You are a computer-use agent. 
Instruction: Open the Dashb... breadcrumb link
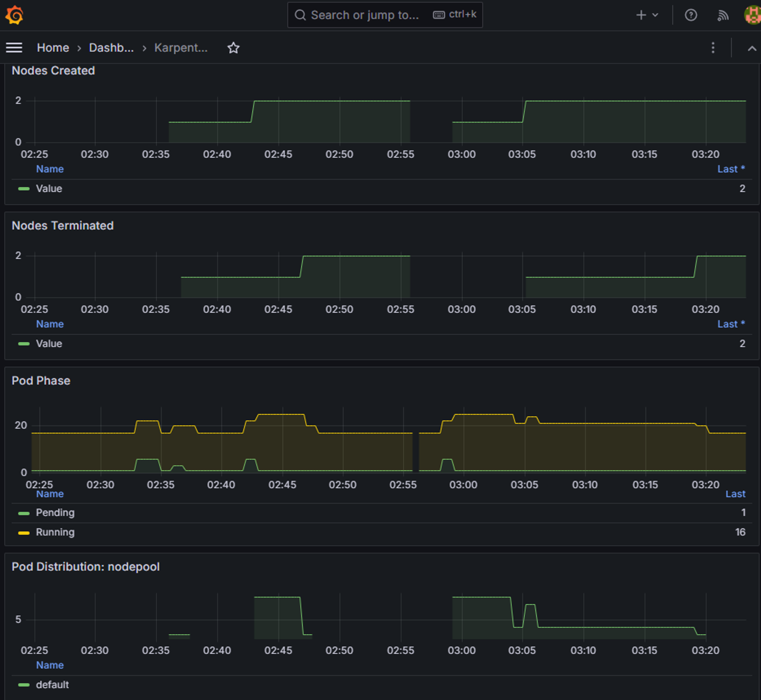click(x=111, y=47)
